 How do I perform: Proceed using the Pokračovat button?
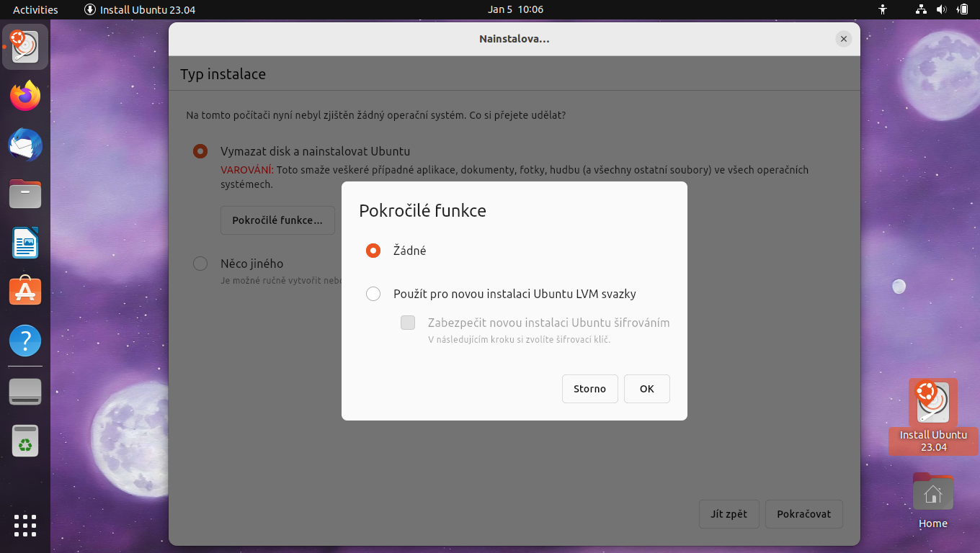pyautogui.click(x=803, y=513)
